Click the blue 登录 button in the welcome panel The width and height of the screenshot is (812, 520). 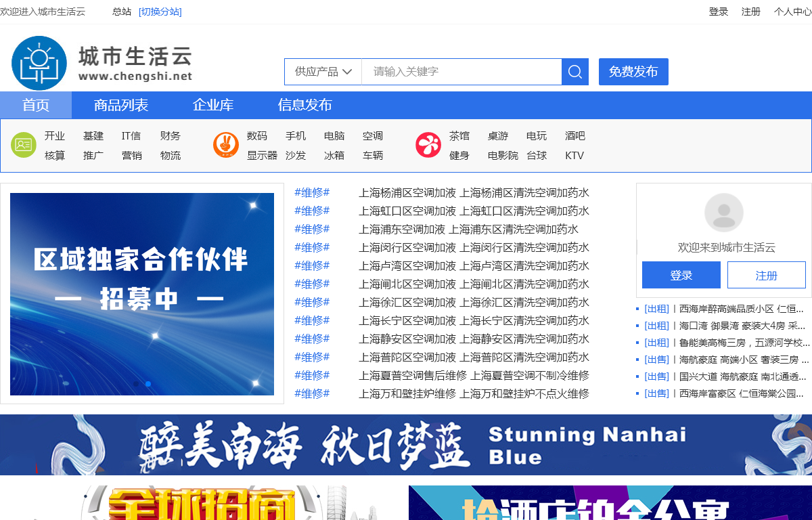click(681, 275)
